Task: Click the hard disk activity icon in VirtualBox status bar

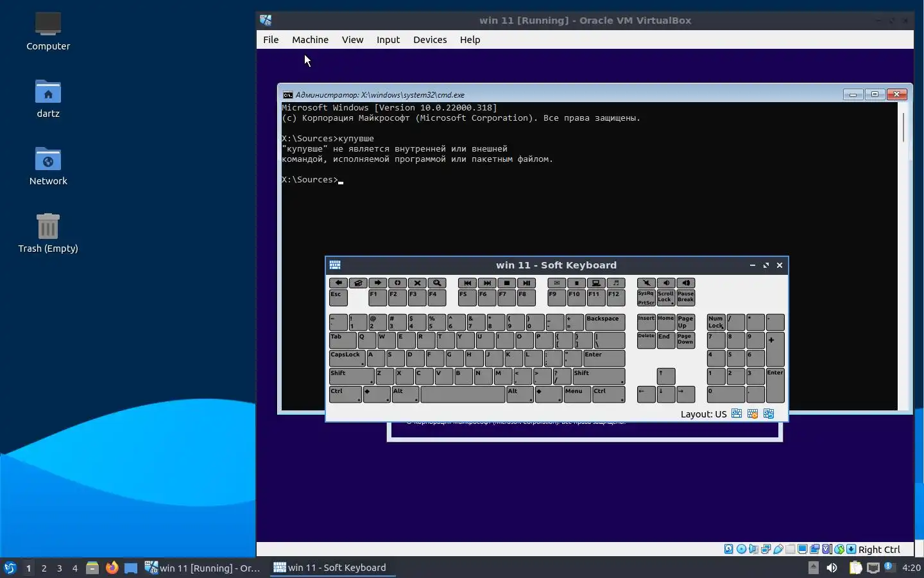Action: click(x=729, y=549)
